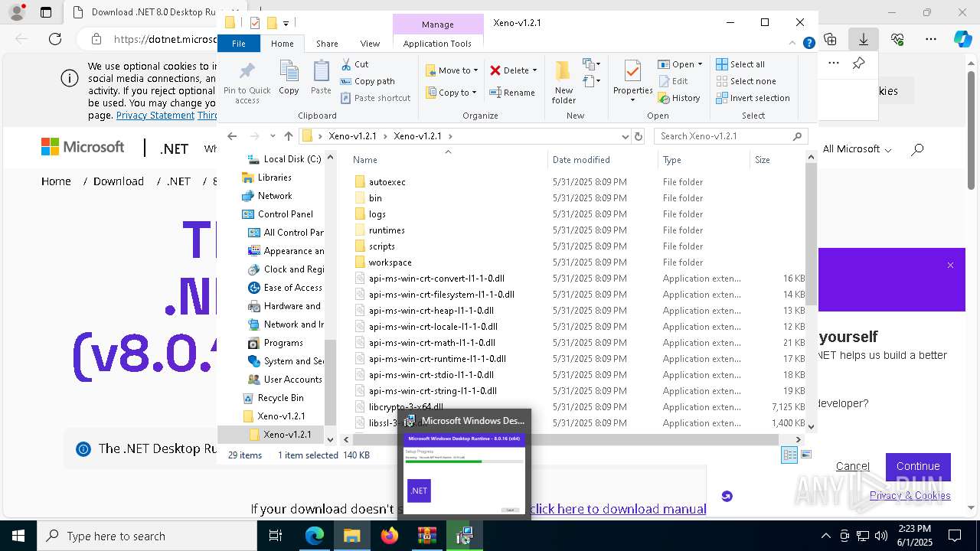Open Firefox from the taskbar
The image size is (980, 551).
tap(390, 536)
